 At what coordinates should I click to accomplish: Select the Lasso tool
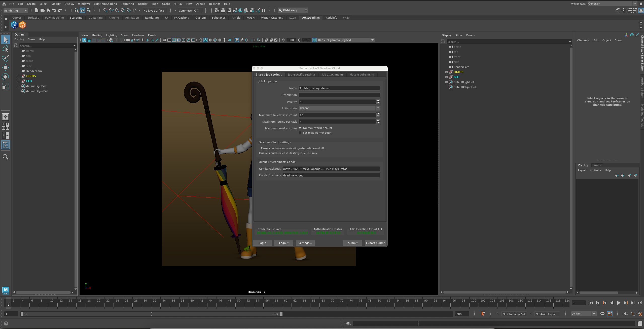[6, 49]
